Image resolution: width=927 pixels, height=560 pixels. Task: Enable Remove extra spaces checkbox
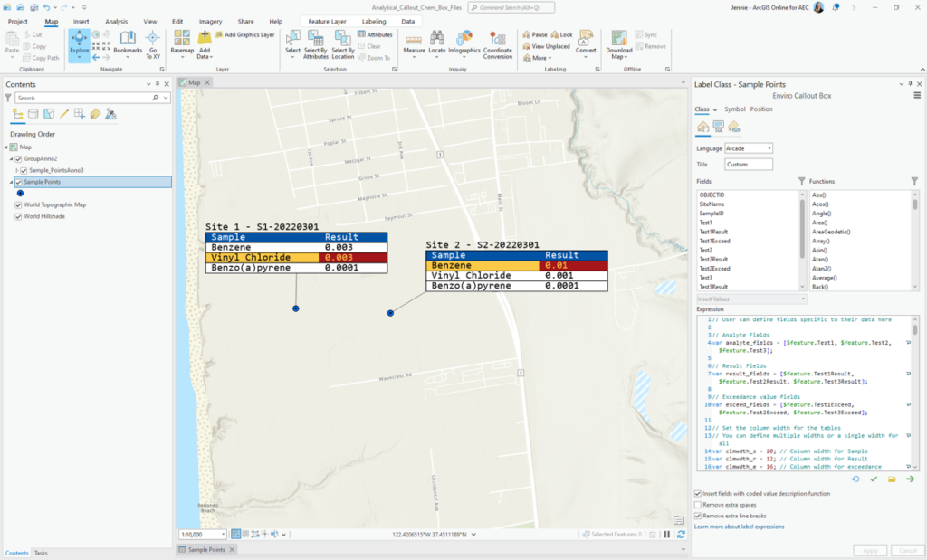coord(698,505)
